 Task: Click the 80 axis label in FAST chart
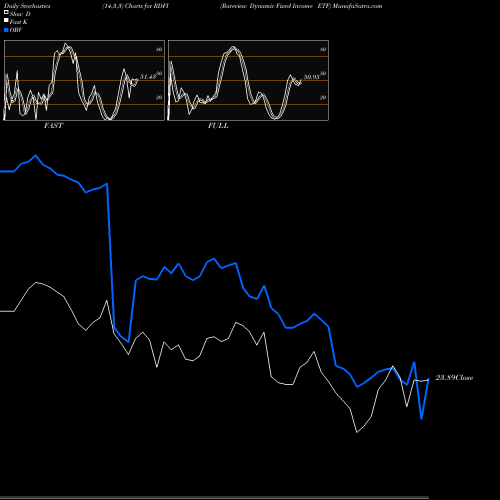point(159,49)
